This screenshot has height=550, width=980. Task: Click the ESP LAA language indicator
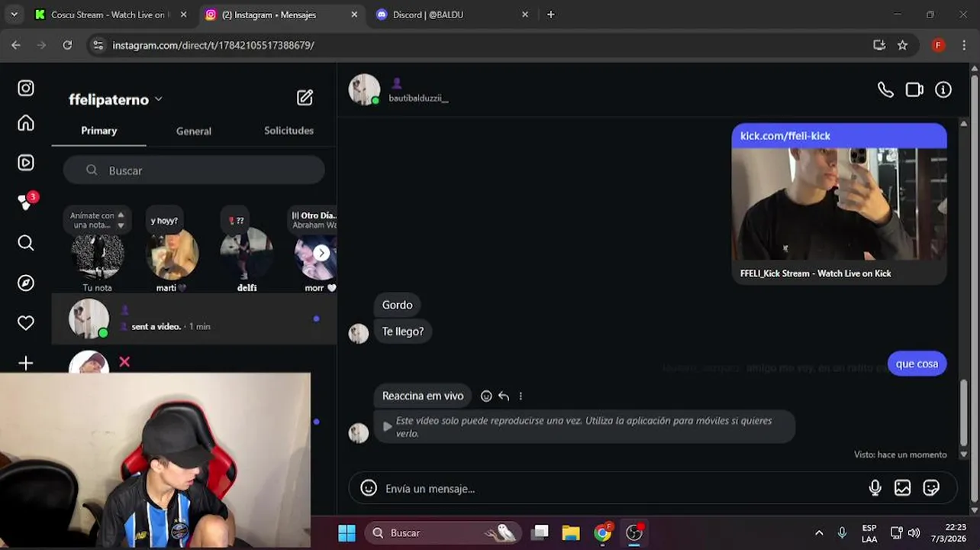coord(869,533)
